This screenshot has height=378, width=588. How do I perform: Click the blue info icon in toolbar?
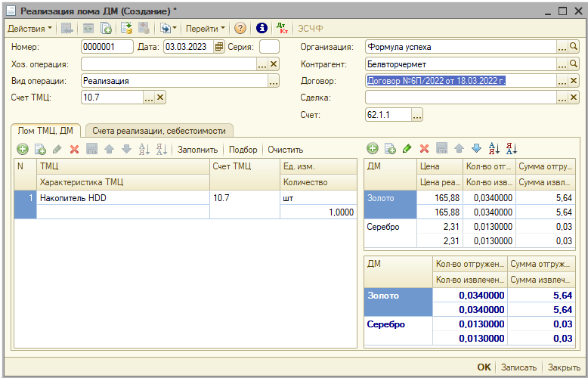tap(262, 28)
